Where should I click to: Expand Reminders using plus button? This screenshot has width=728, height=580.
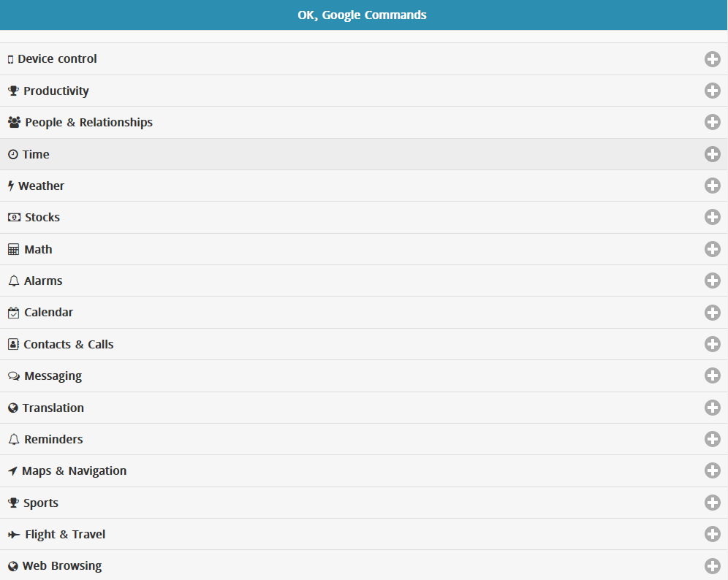[712, 440]
